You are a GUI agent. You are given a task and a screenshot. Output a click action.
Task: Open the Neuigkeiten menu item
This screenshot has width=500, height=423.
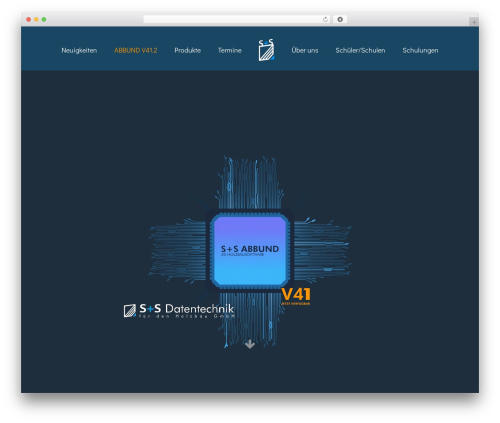tap(79, 50)
